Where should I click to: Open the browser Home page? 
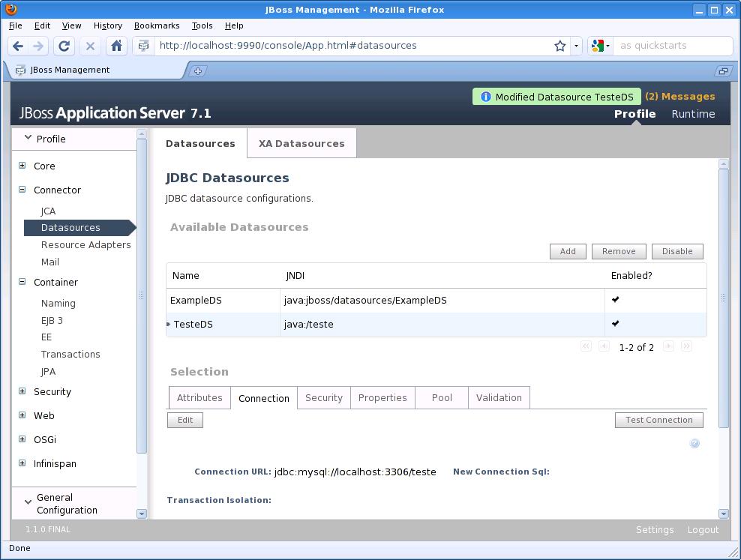pyautogui.click(x=116, y=46)
